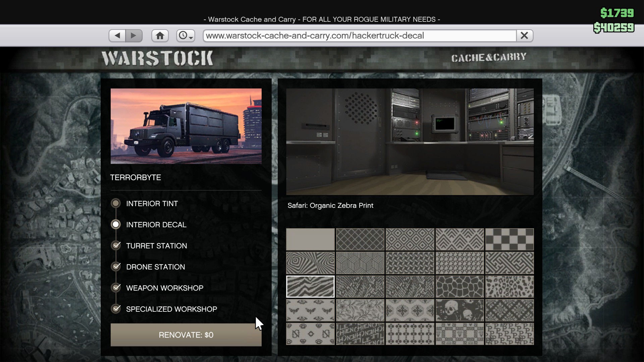Choose the plain blank decal swatch

[310, 239]
